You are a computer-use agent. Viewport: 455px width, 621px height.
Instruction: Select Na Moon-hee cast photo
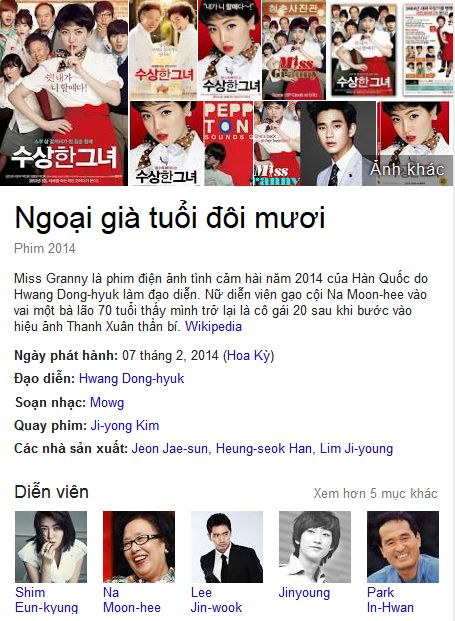pos(139,547)
